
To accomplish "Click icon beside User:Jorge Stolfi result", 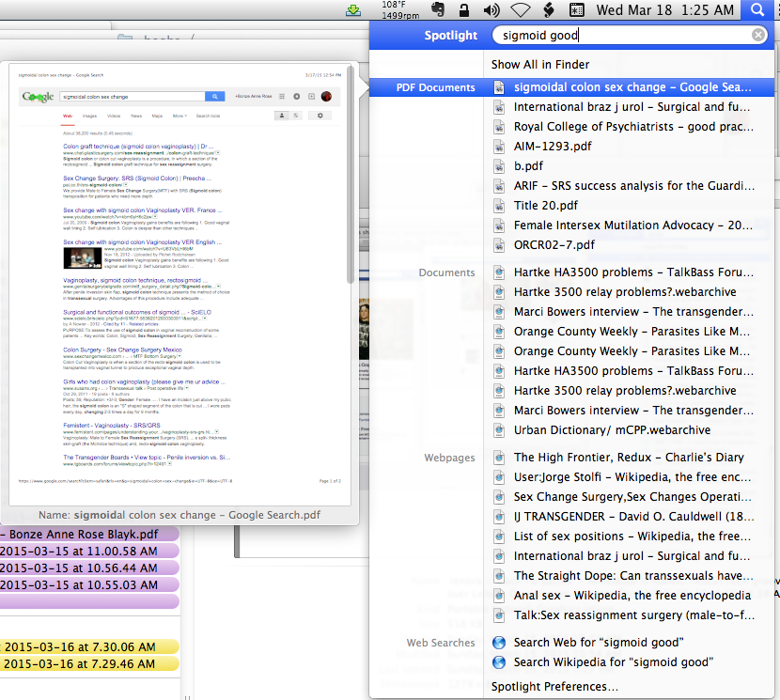I will tap(499, 477).
